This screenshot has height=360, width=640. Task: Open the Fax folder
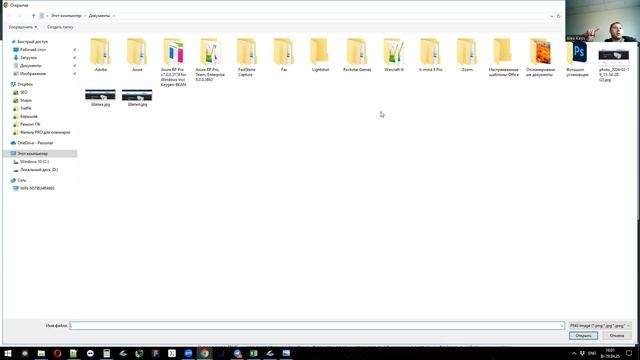(284, 55)
